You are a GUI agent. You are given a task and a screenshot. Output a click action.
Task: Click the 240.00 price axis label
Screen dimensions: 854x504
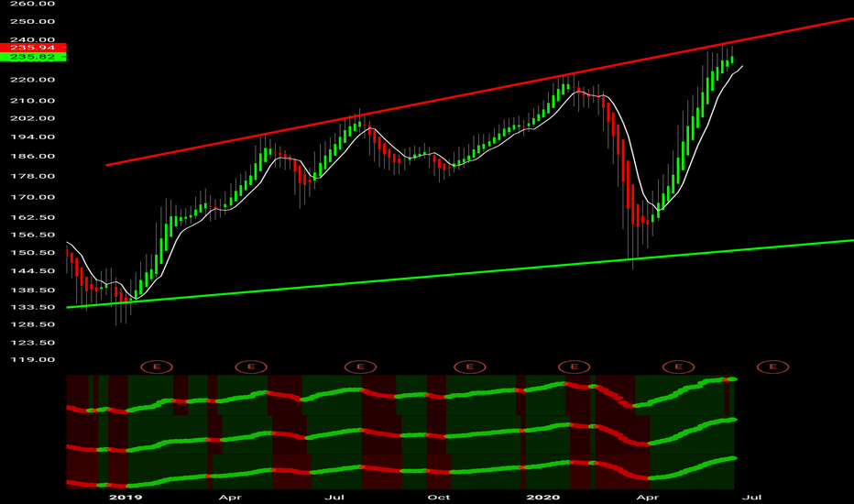[33, 39]
